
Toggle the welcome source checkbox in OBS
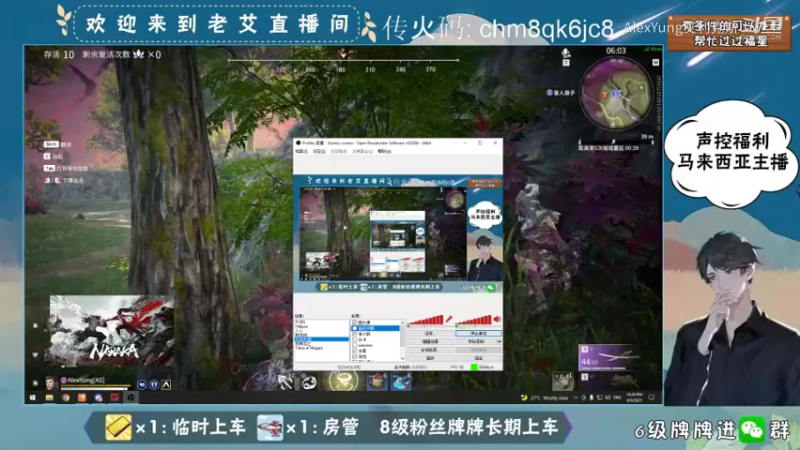point(355,345)
